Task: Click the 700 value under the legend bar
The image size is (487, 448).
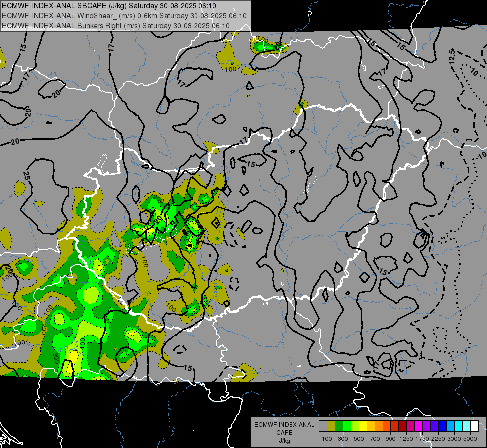Action: 375,439
